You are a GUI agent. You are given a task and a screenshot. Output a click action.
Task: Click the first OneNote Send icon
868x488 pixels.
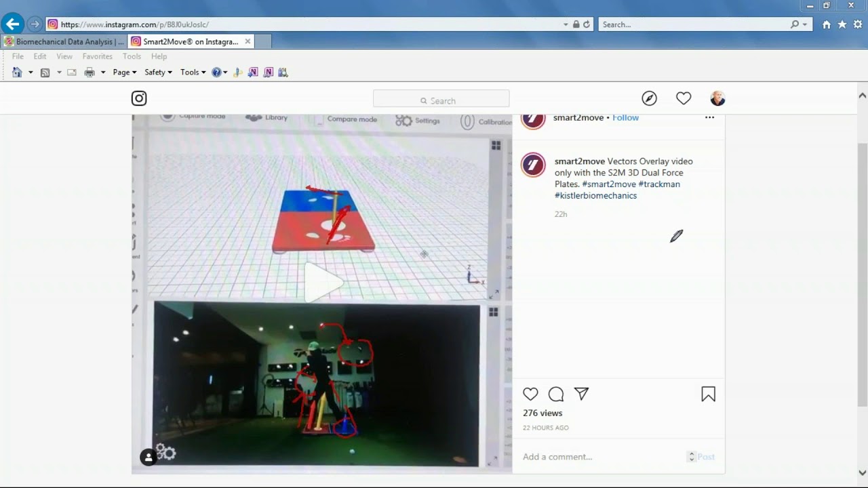253,73
